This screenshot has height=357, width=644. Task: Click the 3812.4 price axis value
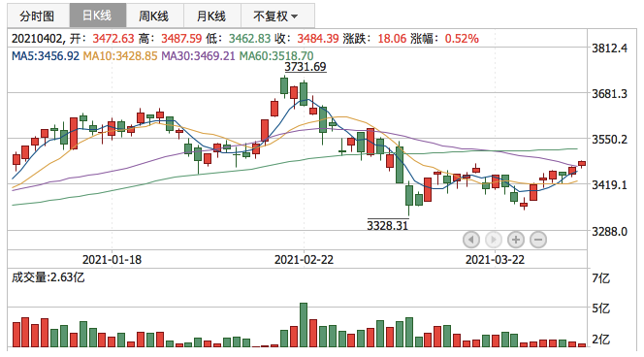point(609,49)
